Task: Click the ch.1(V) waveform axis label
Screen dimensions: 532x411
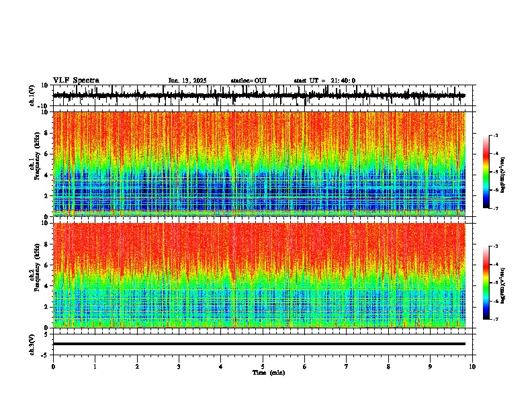Action: [x=32, y=95]
